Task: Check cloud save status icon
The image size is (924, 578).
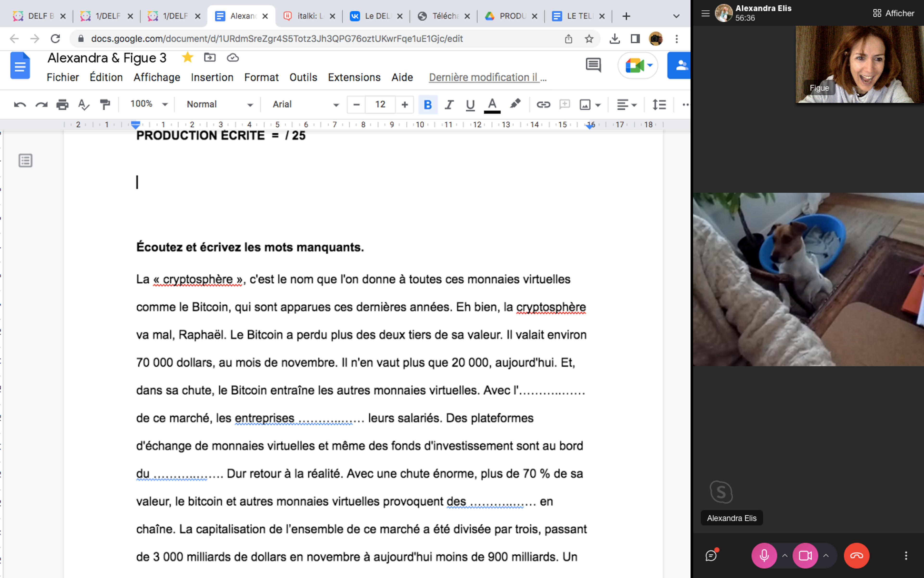Action: click(232, 58)
